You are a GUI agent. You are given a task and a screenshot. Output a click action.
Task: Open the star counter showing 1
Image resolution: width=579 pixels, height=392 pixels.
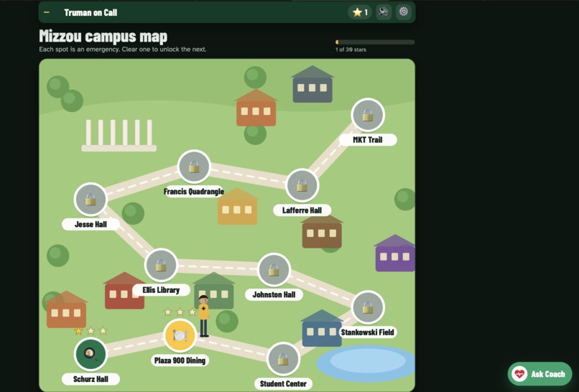(x=360, y=12)
